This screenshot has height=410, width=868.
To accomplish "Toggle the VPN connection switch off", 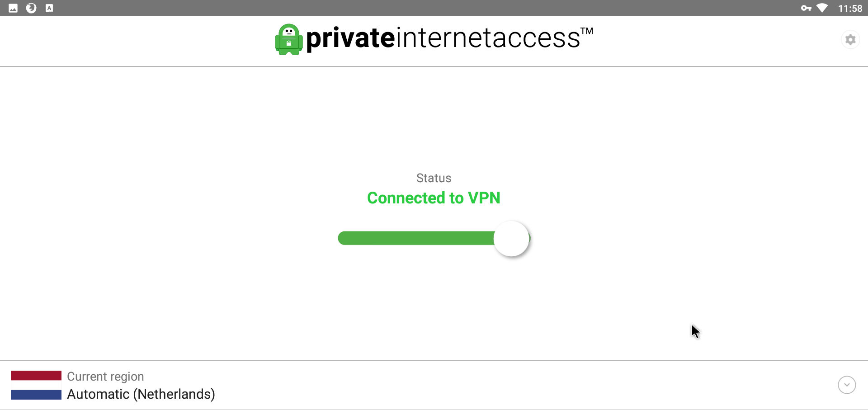I will click(434, 238).
